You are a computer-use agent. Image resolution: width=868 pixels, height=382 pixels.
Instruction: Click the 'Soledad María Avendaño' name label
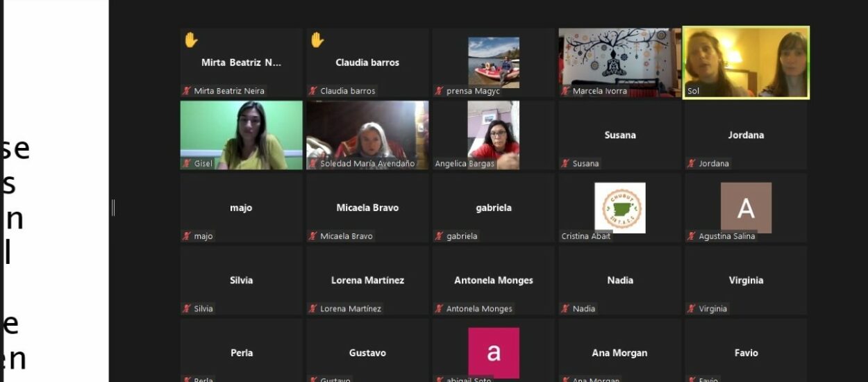click(x=367, y=164)
